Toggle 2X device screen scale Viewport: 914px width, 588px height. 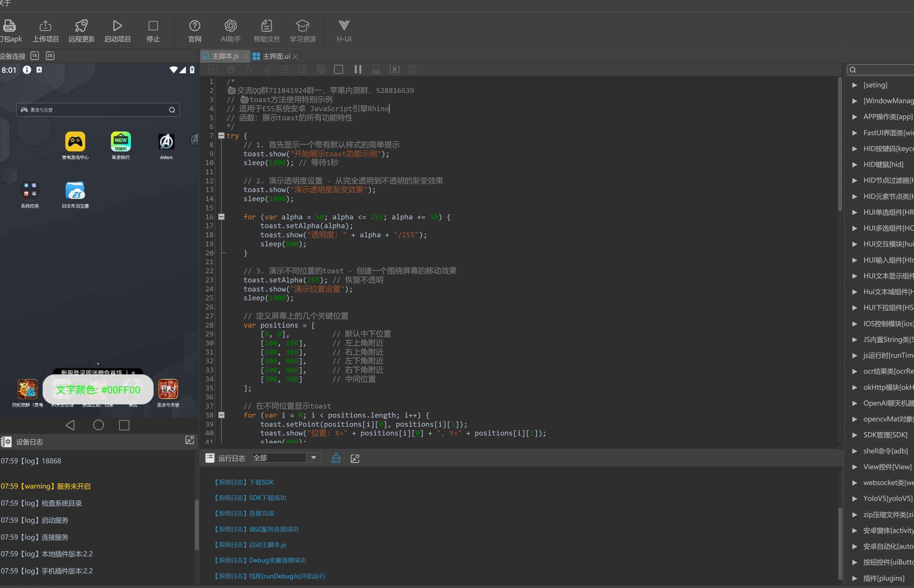50,56
